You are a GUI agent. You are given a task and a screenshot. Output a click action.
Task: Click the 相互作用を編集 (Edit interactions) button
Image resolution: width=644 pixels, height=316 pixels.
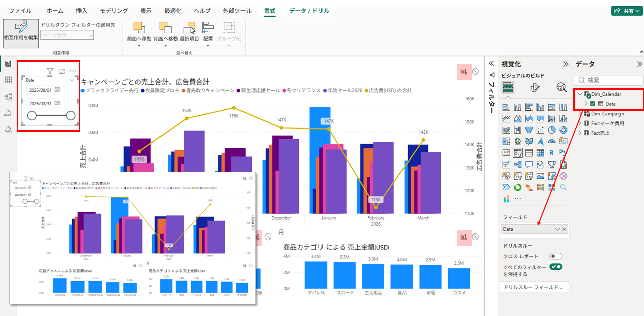point(21,33)
